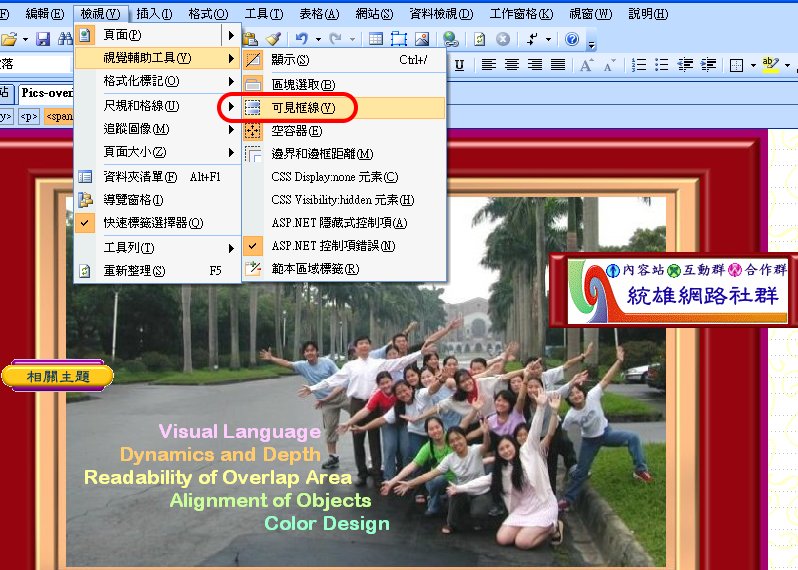Toggle 範本區域標籤 template region labels

(x=344, y=269)
